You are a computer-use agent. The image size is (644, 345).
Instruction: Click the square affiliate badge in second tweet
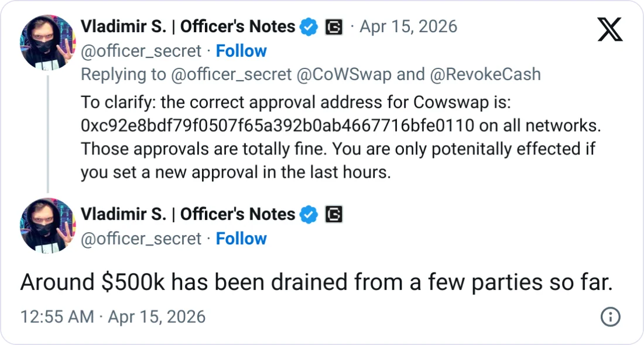pyautogui.click(x=334, y=215)
